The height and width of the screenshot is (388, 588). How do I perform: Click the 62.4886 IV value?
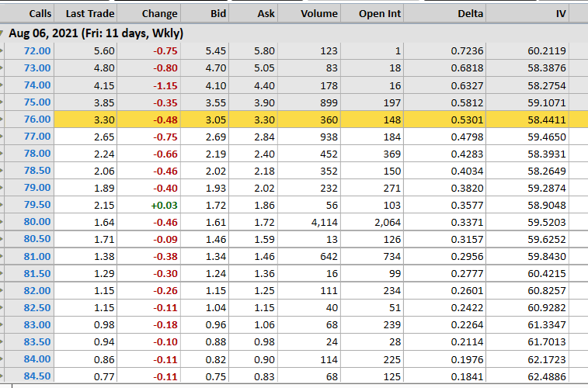tap(547, 376)
